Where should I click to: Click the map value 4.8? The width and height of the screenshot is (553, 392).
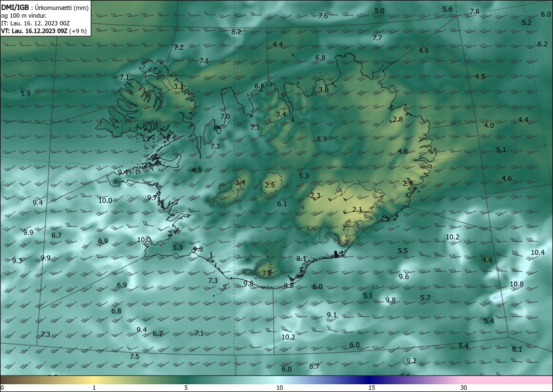(403, 151)
